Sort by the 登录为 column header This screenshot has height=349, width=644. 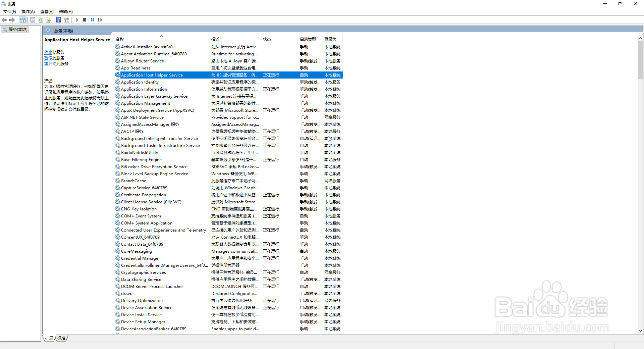pos(332,39)
